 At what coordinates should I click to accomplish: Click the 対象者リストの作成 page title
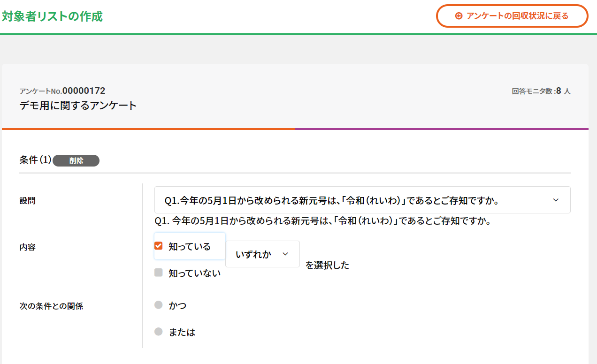(x=52, y=17)
